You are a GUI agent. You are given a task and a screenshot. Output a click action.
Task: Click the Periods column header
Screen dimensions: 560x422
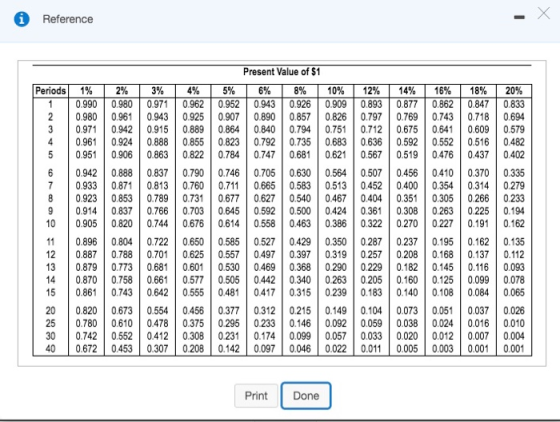(51, 91)
